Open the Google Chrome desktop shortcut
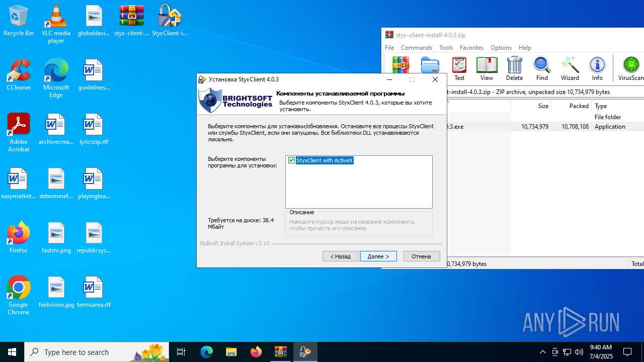Screen dimensions: 644x362 19,296
